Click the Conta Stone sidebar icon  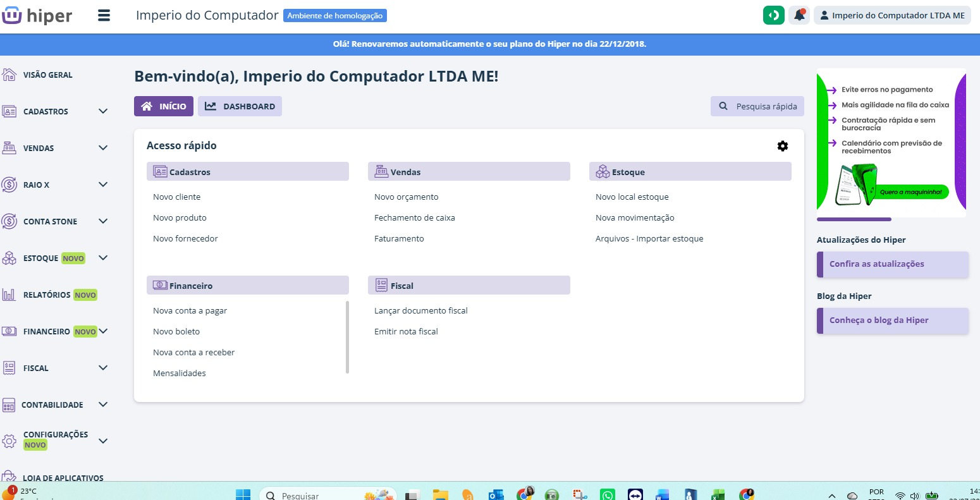click(x=9, y=221)
